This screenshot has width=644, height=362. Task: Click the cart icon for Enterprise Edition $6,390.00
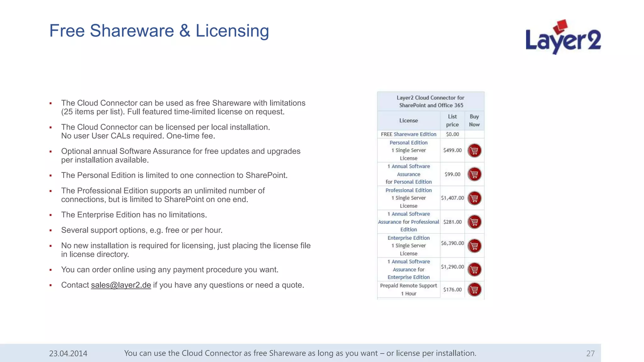coord(474,246)
